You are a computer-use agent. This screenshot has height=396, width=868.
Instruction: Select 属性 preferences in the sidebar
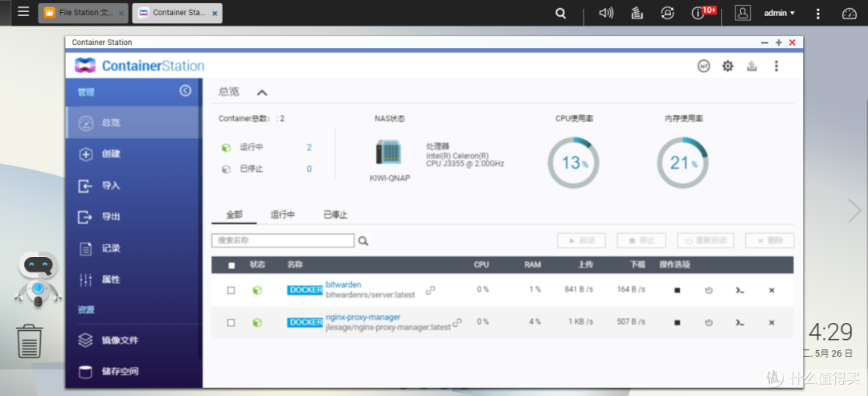click(133, 280)
